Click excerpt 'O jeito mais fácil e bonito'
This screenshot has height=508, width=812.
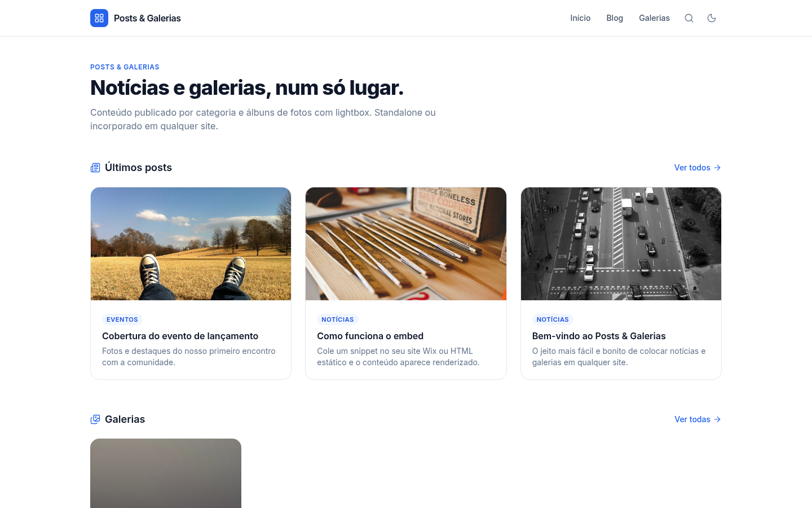619,357
